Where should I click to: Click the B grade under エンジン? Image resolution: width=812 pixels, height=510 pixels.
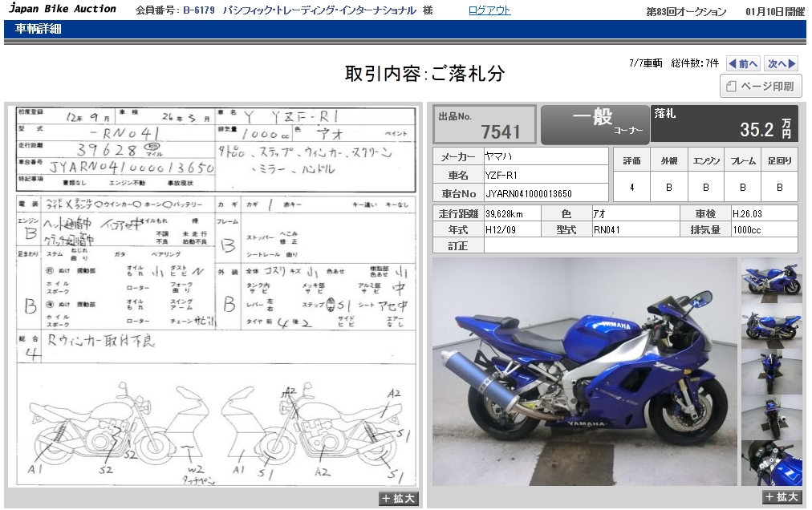point(706,188)
